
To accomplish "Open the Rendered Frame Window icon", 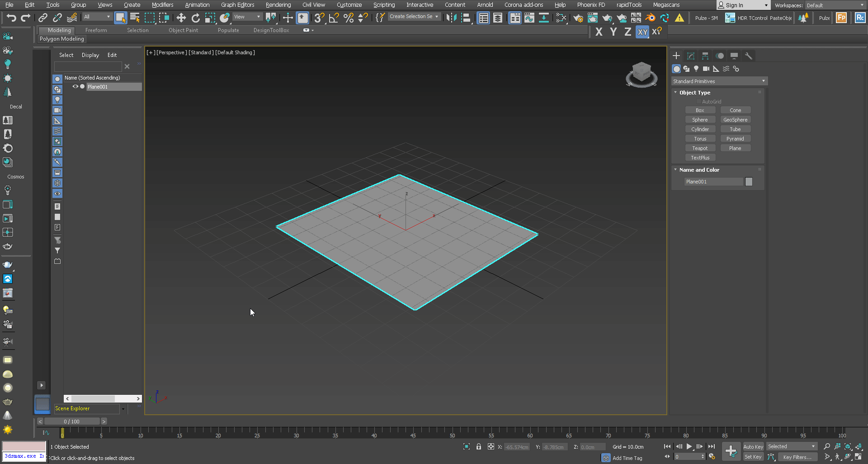I will coord(593,18).
